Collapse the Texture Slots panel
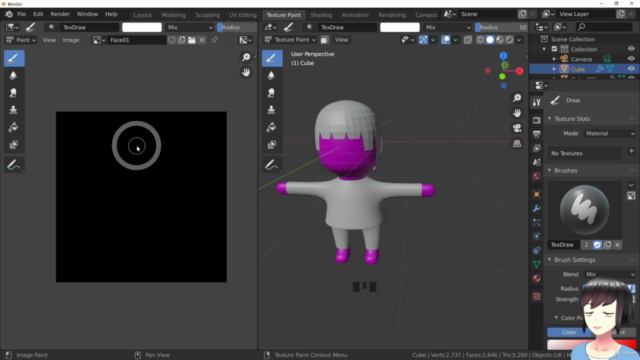The image size is (640, 360). pos(549,119)
